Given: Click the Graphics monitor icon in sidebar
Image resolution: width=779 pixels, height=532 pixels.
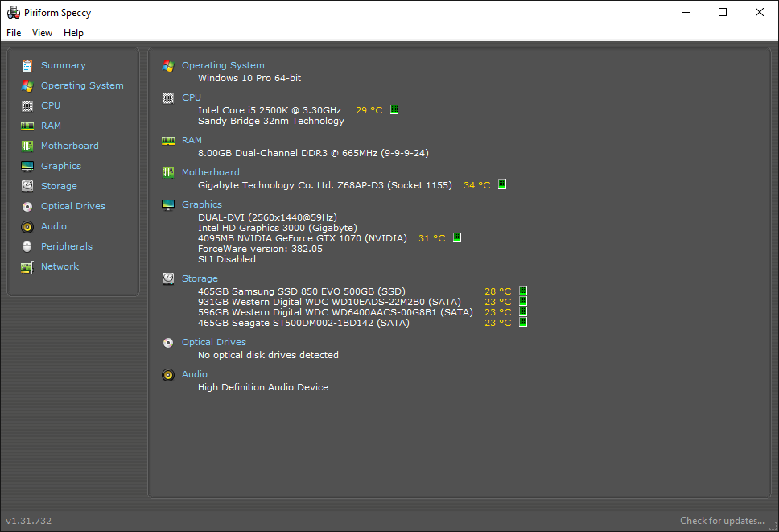Looking at the screenshot, I should point(27,167).
